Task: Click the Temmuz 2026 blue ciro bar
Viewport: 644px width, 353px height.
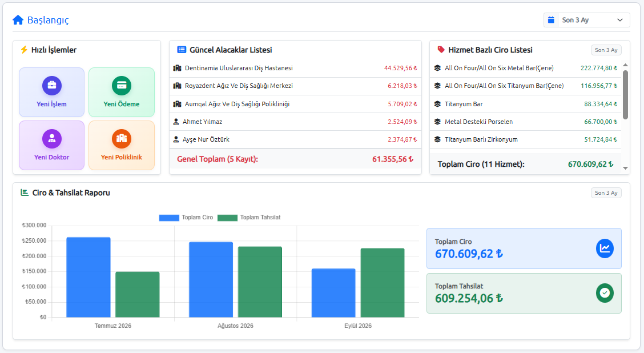Action: click(88, 278)
